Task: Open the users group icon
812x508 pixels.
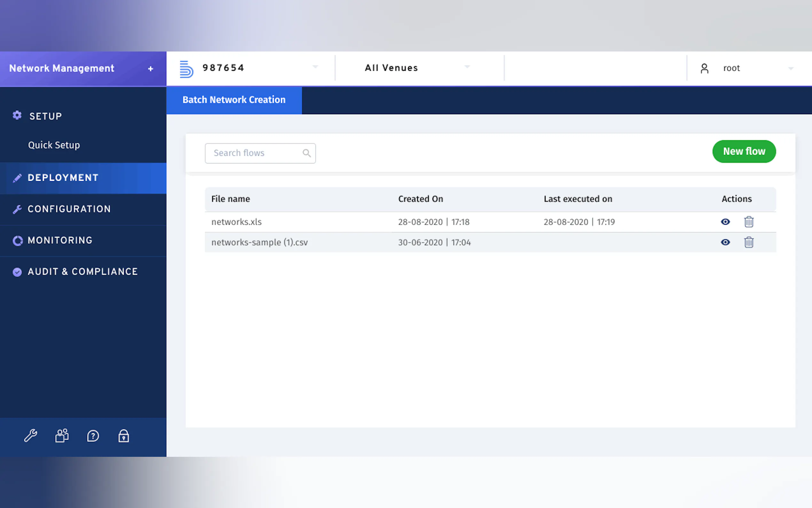Action: [62, 436]
